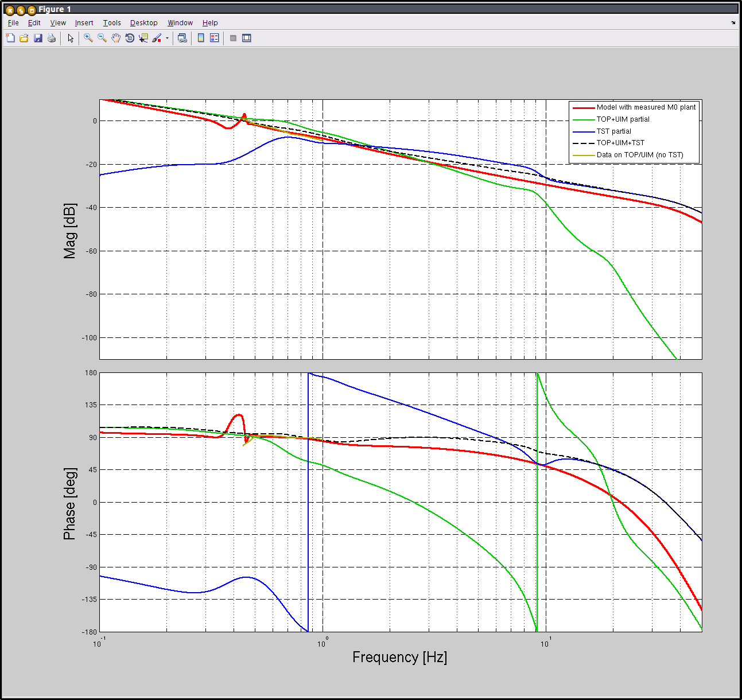Select the Zoom Out tool
Image resolution: width=742 pixels, height=700 pixels.
click(x=102, y=38)
